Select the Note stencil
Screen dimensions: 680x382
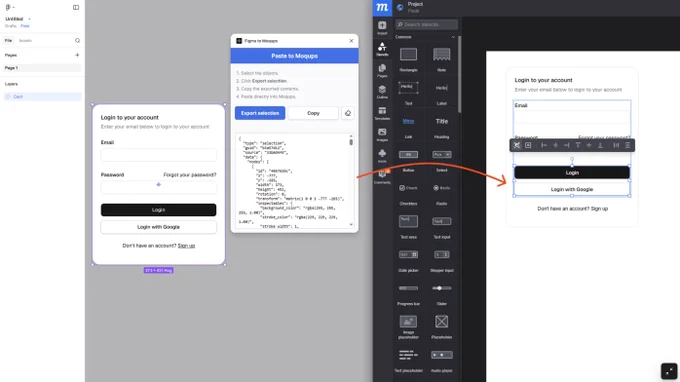click(x=441, y=54)
